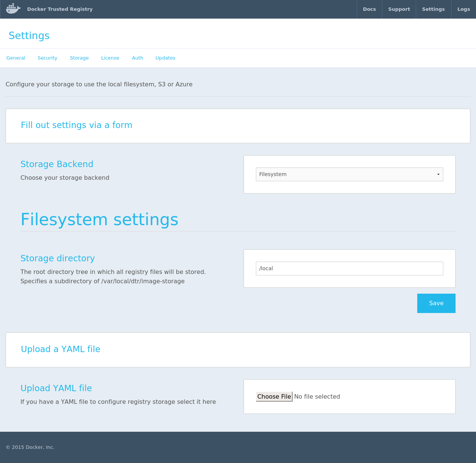476x463 pixels.
Task: Click the Settings page title
Action: pyautogui.click(x=29, y=36)
